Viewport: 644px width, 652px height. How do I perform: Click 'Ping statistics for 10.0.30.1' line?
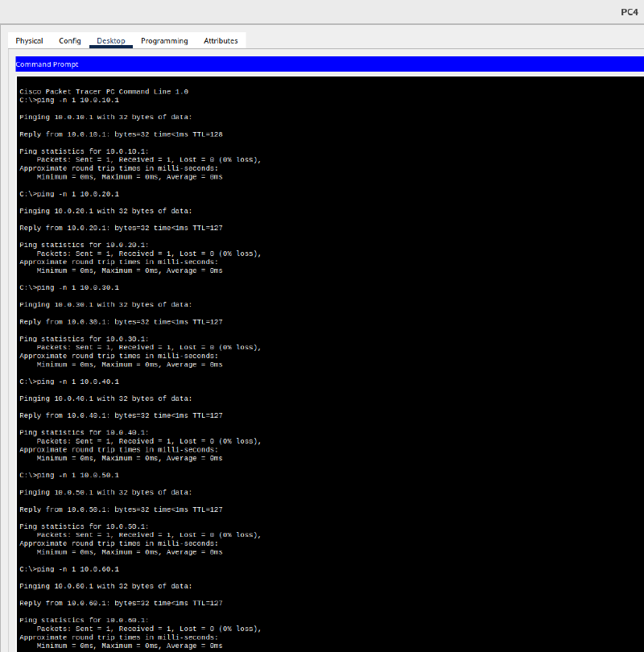click(84, 339)
